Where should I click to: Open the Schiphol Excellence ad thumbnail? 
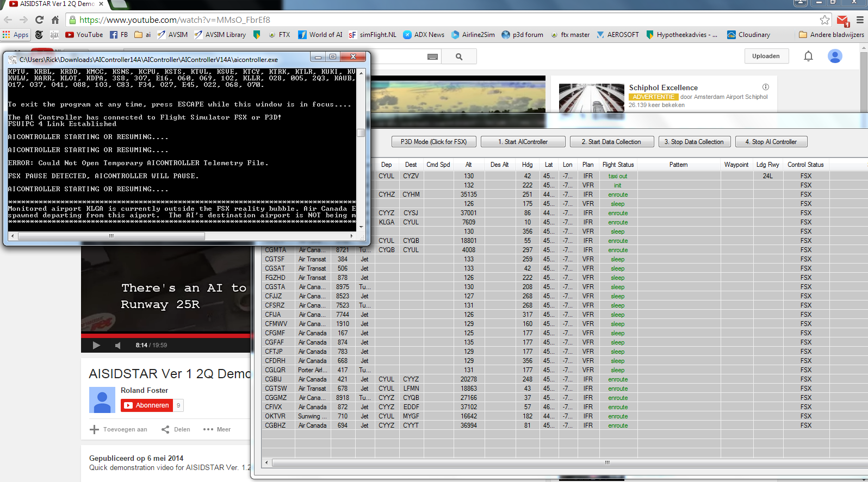point(592,98)
